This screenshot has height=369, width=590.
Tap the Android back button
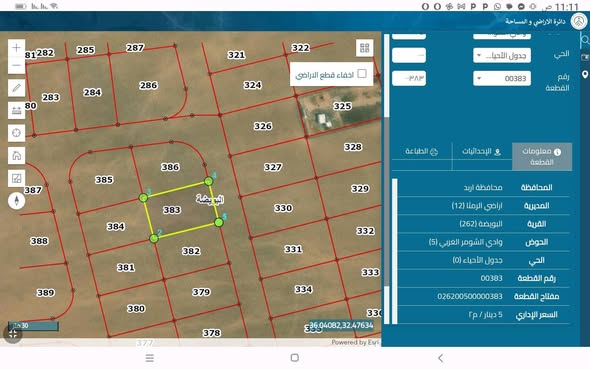pos(441,358)
